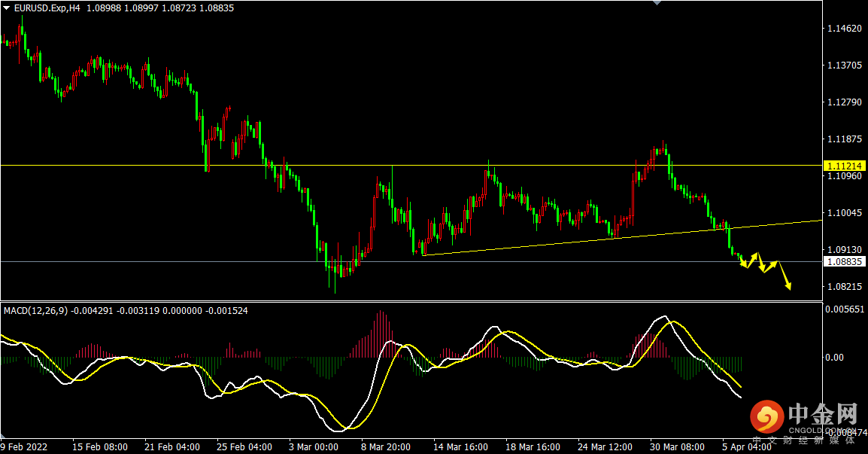Click the 1.13705 price scale label
868x454 pixels.
pyautogui.click(x=844, y=66)
